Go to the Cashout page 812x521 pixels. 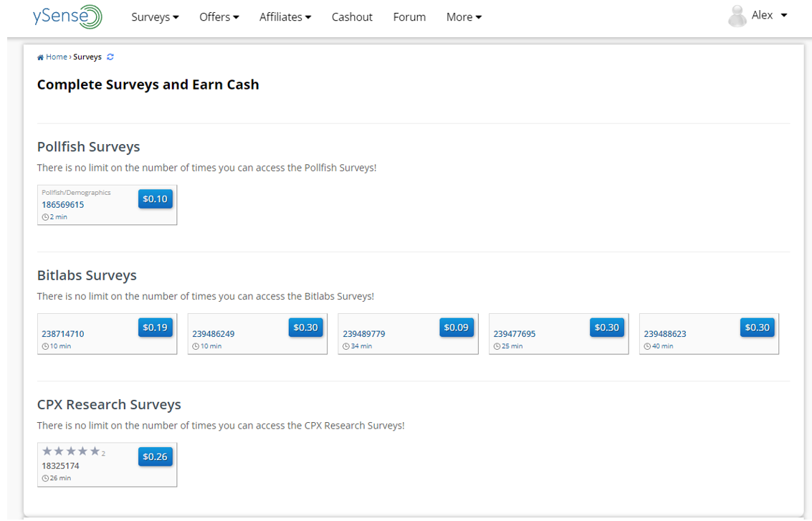point(352,17)
